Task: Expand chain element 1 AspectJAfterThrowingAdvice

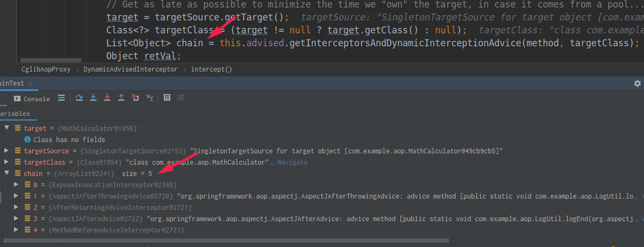Action: click(17, 196)
